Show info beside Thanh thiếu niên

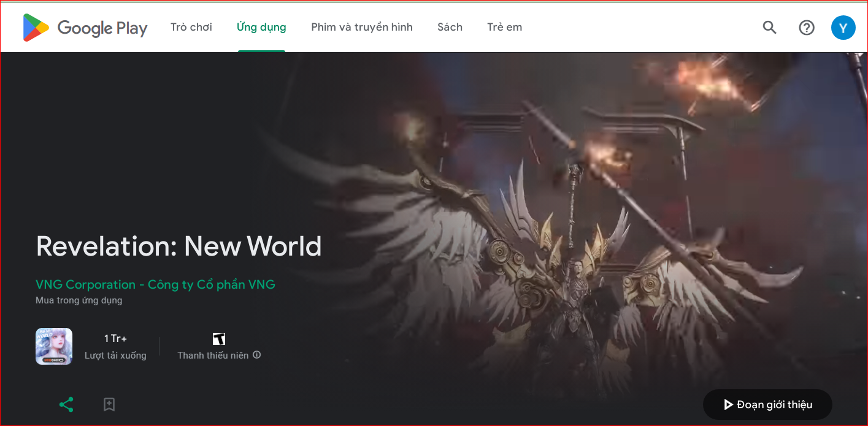tap(257, 355)
